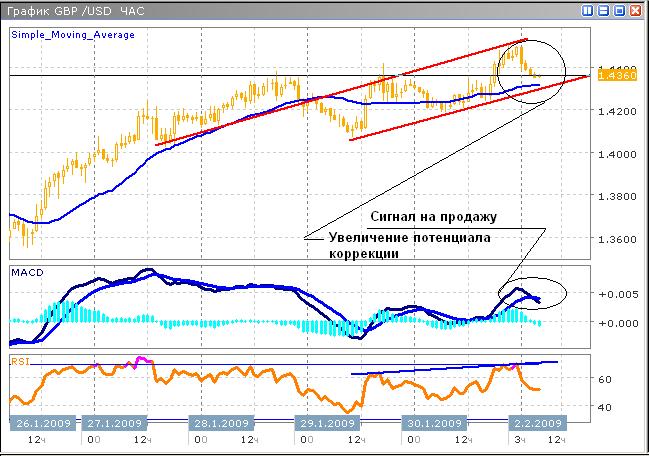Select the 26.1.2009 date marker
Image resolution: width=649 pixels, height=456 pixels.
(x=39, y=422)
